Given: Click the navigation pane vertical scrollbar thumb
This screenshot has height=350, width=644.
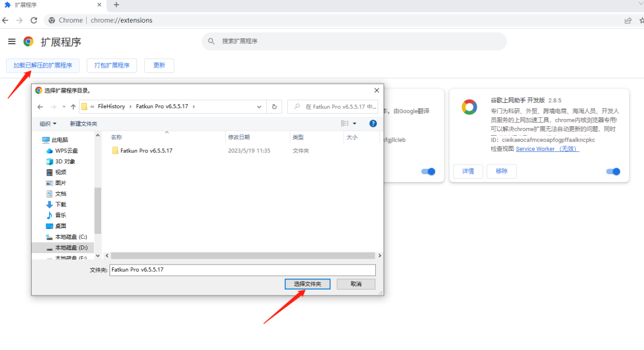Looking at the screenshot, I should (98, 211).
